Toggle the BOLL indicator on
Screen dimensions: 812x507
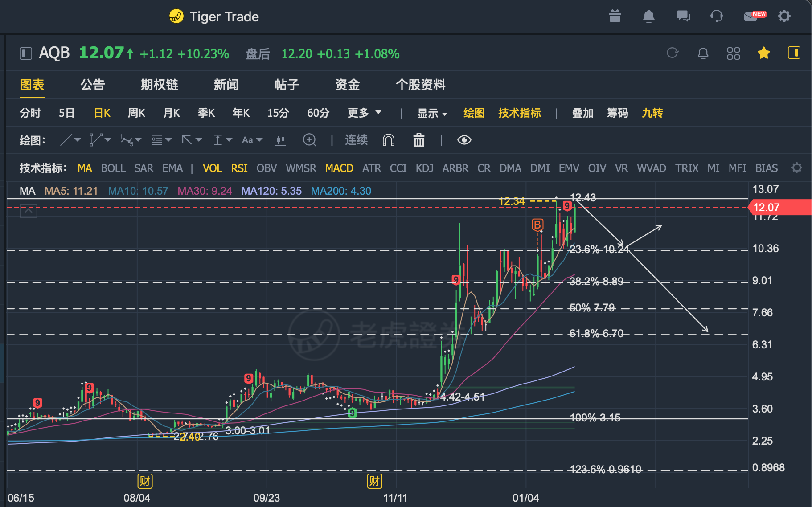(x=113, y=168)
